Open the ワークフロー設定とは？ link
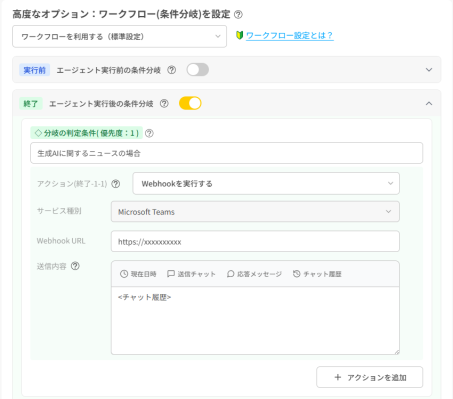The height and width of the screenshot is (399, 453). click(290, 35)
